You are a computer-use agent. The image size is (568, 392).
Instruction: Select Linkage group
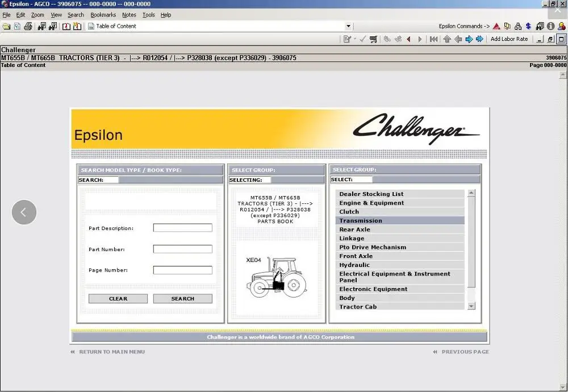[400, 239]
